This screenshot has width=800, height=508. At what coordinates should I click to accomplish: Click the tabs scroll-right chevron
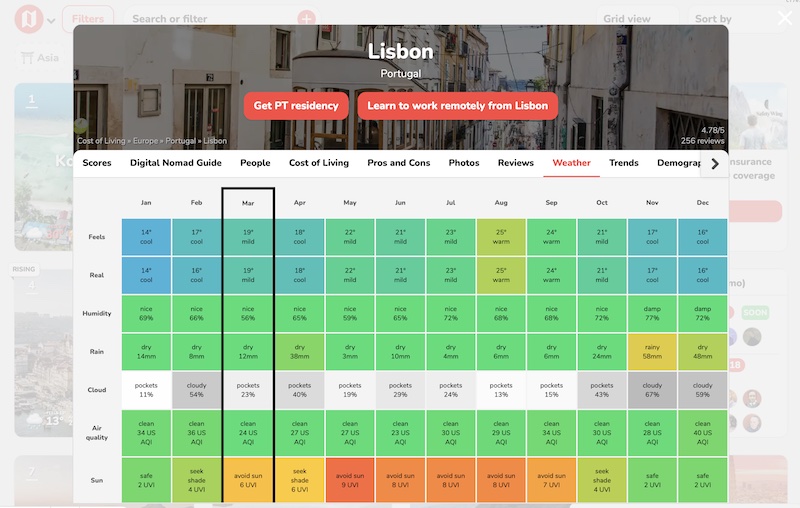(715, 164)
